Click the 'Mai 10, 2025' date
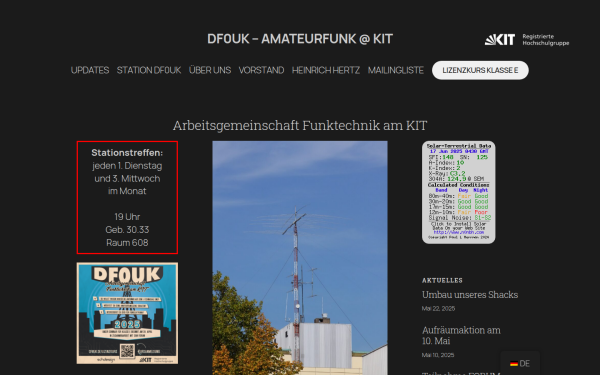The width and height of the screenshot is (600, 375). [x=438, y=355]
